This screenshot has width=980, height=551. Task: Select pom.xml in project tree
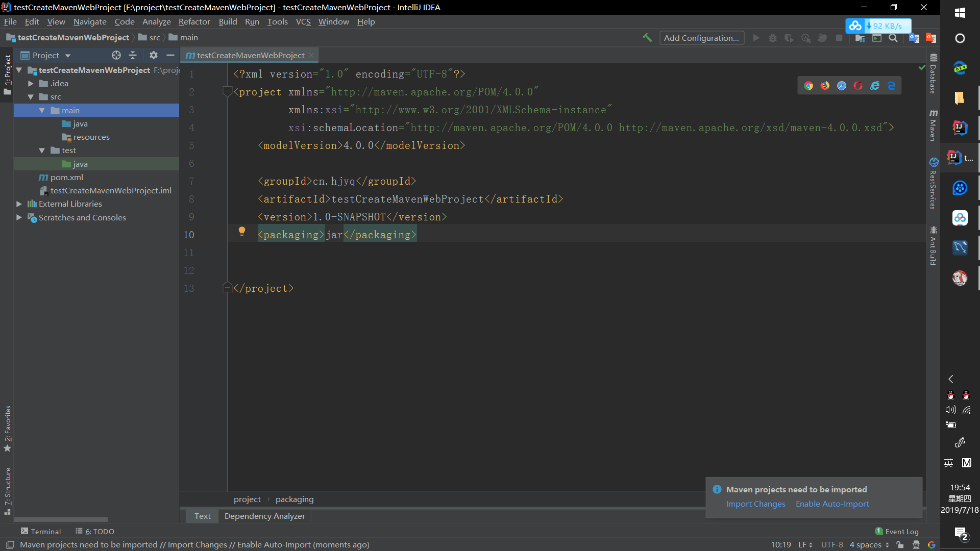click(66, 177)
